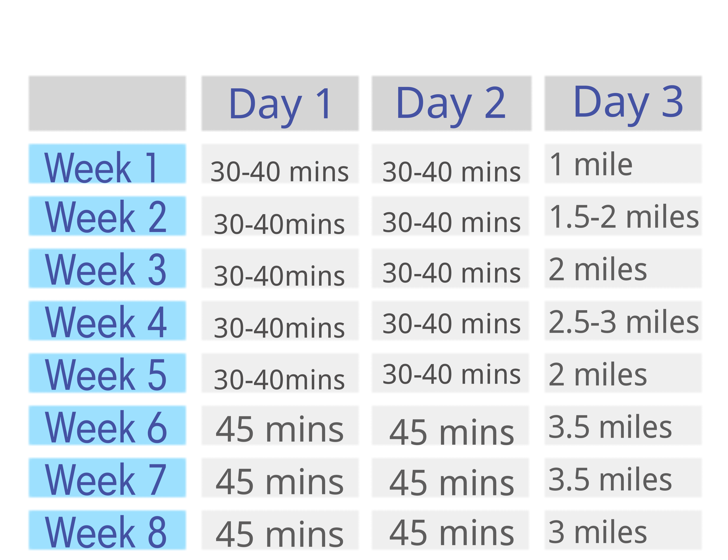Viewport: 728px width, 560px height.
Task: Click the Day 1 column header
Action: tap(280, 103)
